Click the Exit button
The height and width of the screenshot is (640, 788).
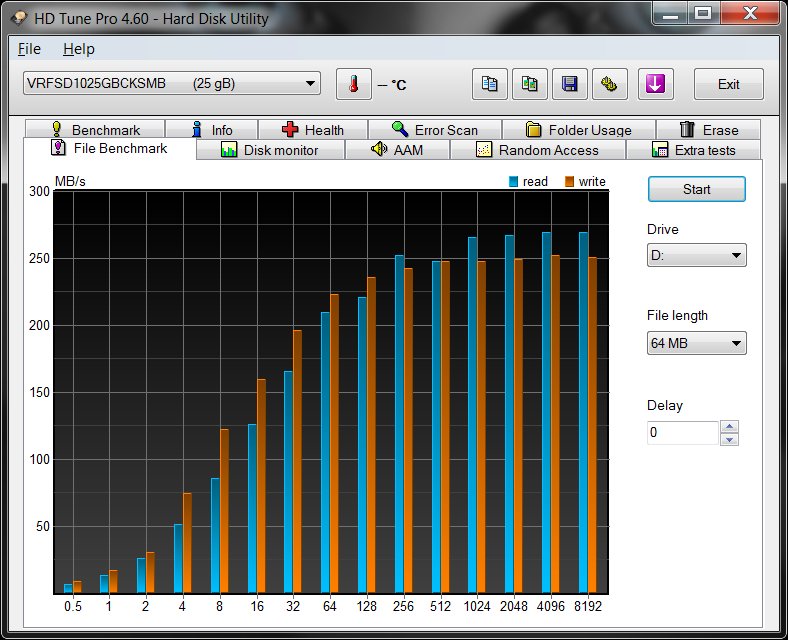click(x=728, y=84)
